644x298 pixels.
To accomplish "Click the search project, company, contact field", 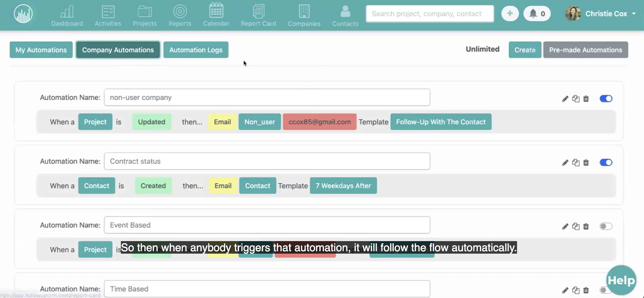I will click(430, 14).
